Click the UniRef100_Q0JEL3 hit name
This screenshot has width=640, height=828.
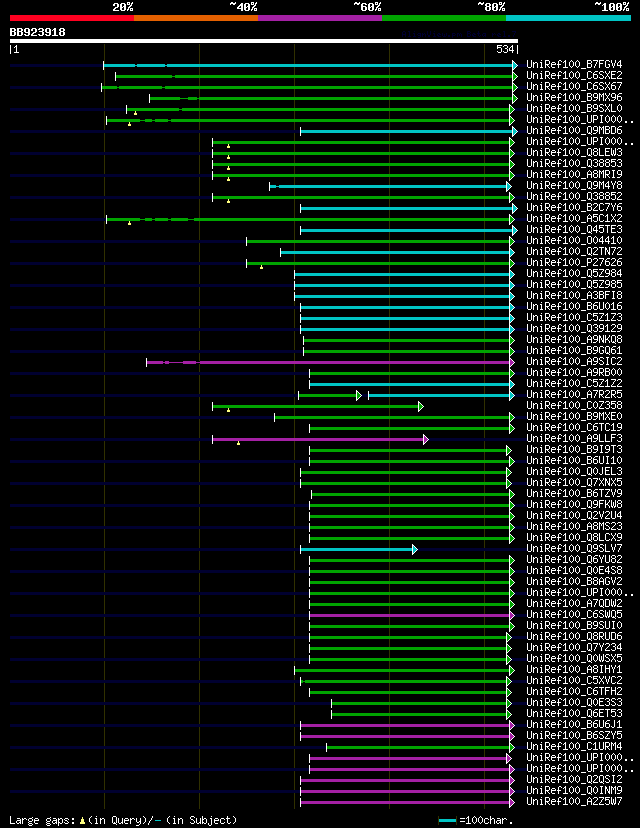click(x=574, y=472)
